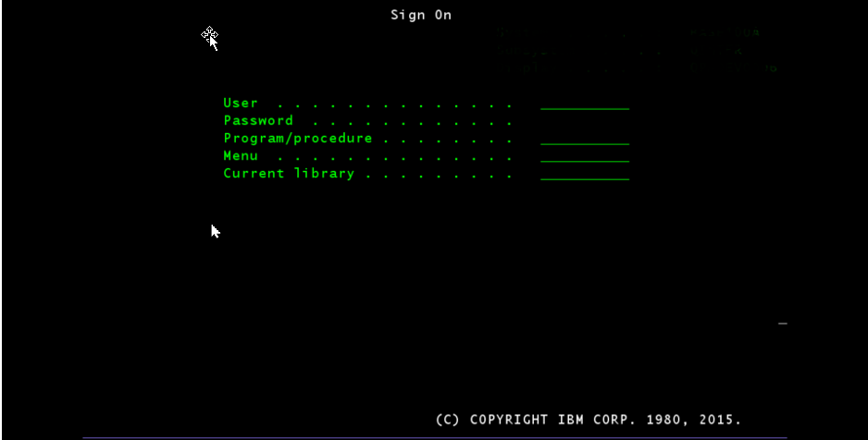
Task: Click the User input field
Action: click(584, 104)
